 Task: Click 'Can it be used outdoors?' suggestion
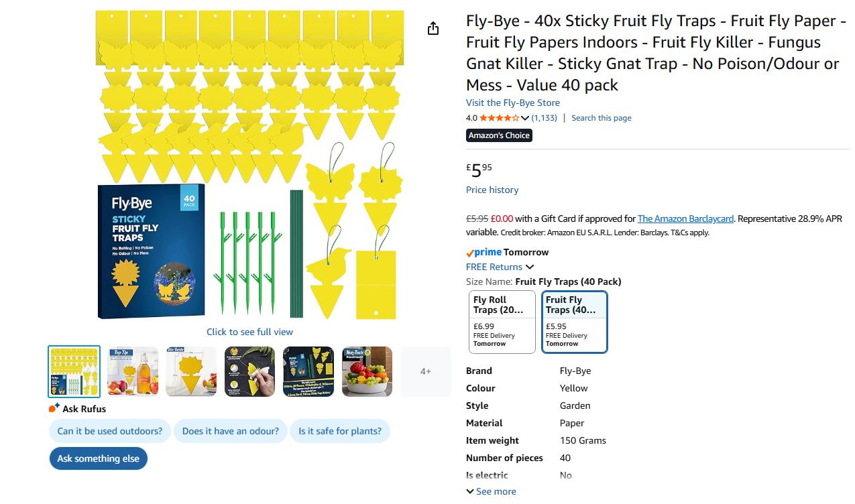coord(110,431)
